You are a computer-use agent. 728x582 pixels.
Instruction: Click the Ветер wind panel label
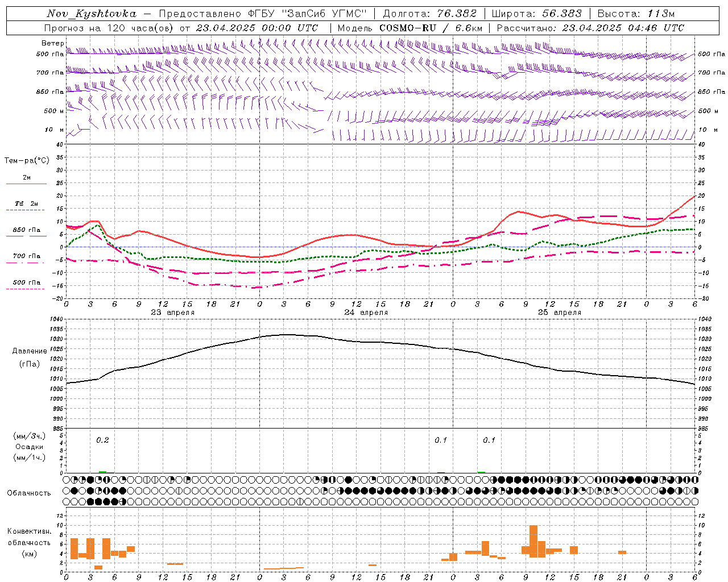pos(52,43)
